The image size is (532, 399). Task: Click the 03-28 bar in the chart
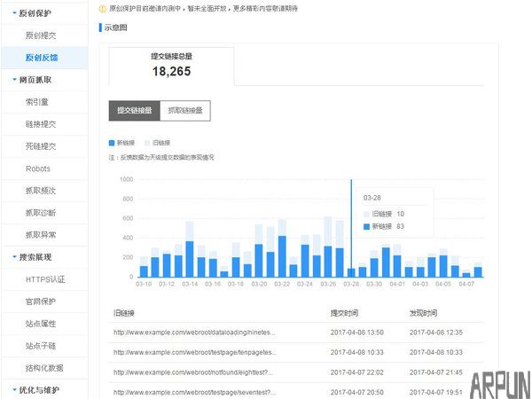tap(351, 270)
